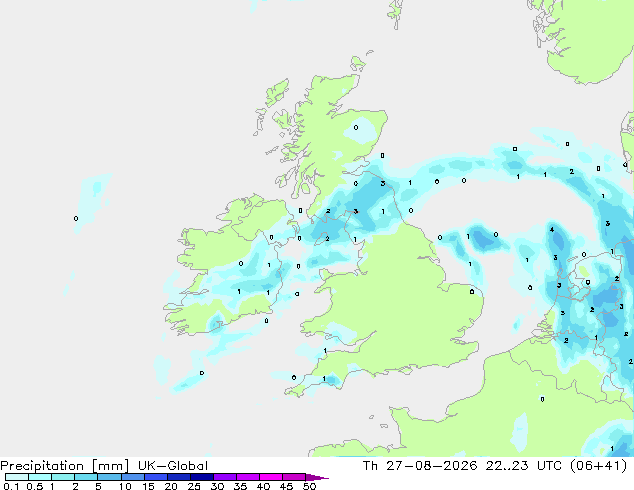Click the legend tick label "5"
Screen dimensions: 634x490
pyautogui.click(x=98, y=486)
